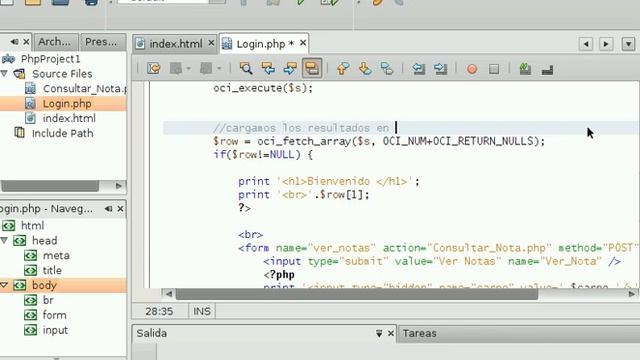The height and width of the screenshot is (360, 640).
Task: Select the input node in Navigator
Action: (x=55, y=330)
